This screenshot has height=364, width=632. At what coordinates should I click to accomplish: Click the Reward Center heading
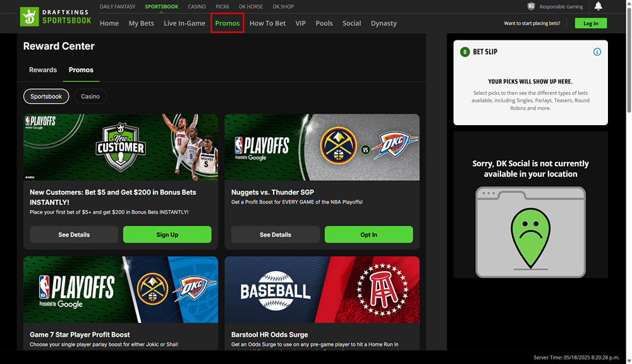pos(59,46)
